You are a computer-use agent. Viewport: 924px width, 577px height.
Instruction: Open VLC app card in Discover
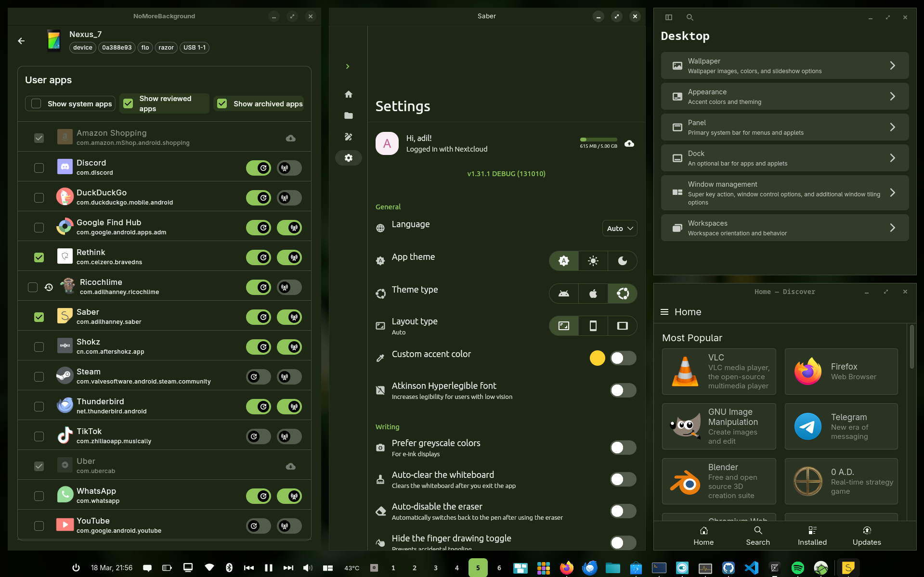click(719, 372)
